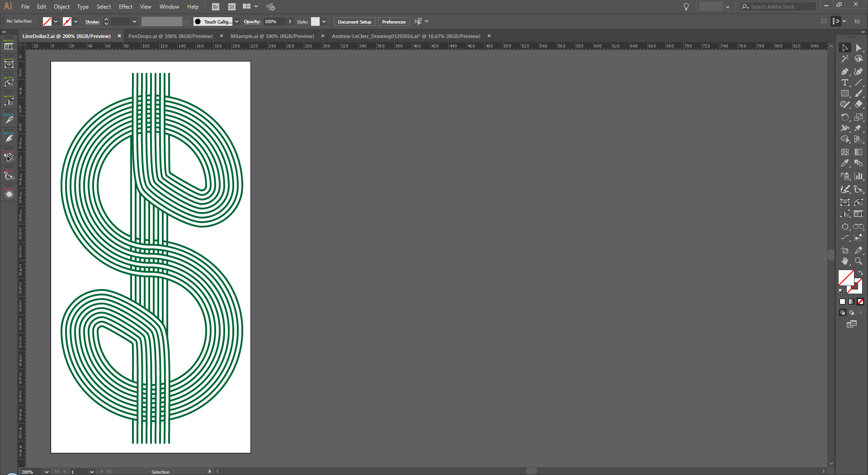
Task: Open the Object menu
Action: point(61,7)
